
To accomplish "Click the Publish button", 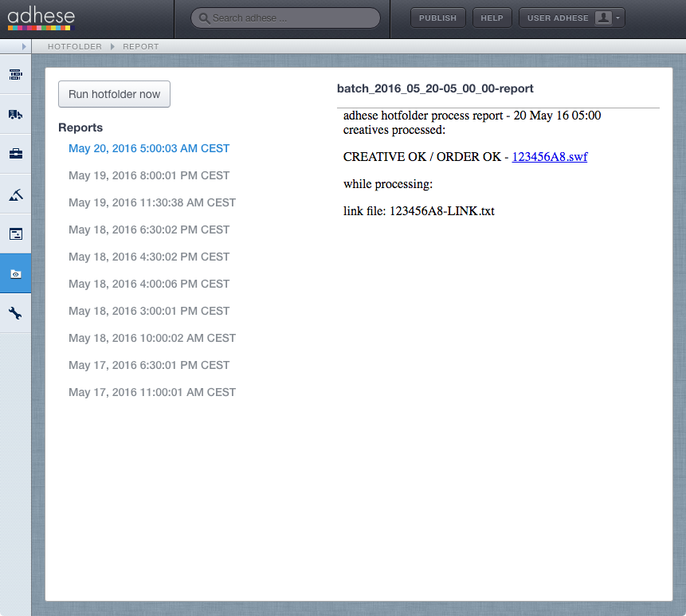I will coord(438,18).
